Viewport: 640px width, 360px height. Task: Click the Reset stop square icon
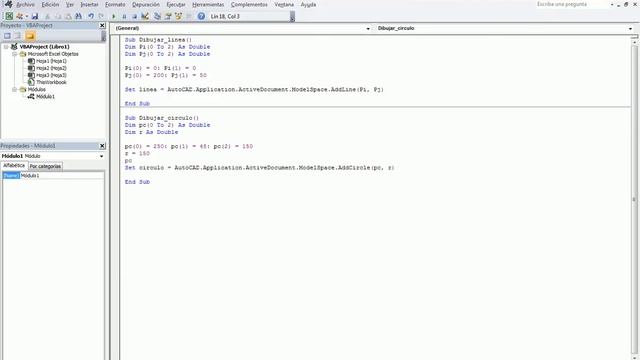(134, 16)
